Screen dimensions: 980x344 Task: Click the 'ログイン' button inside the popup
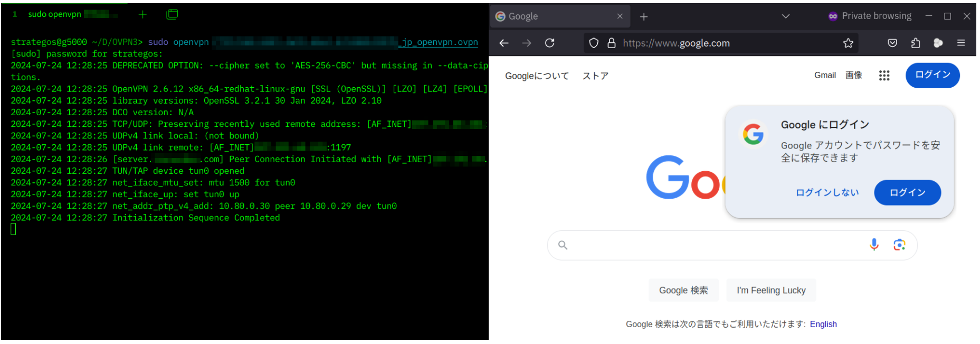tap(908, 193)
